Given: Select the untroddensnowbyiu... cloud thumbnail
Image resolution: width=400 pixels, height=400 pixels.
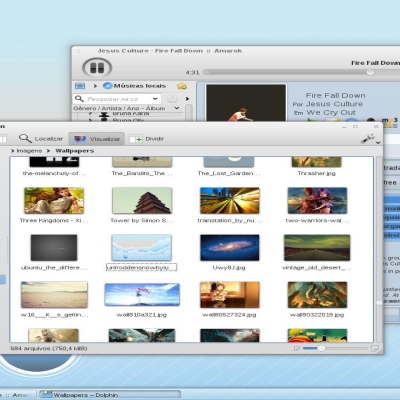Looking at the screenshot, I should (142, 248).
